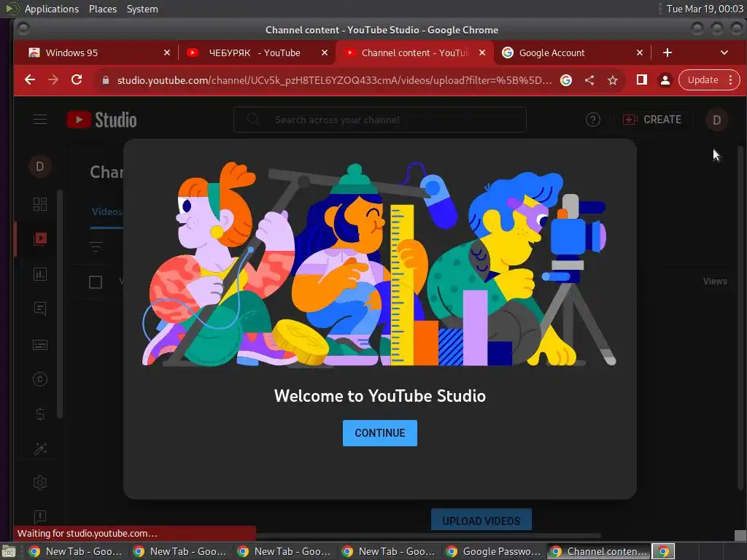Close the Google Account tab
Viewport: 747px width, 560px height.
(640, 52)
